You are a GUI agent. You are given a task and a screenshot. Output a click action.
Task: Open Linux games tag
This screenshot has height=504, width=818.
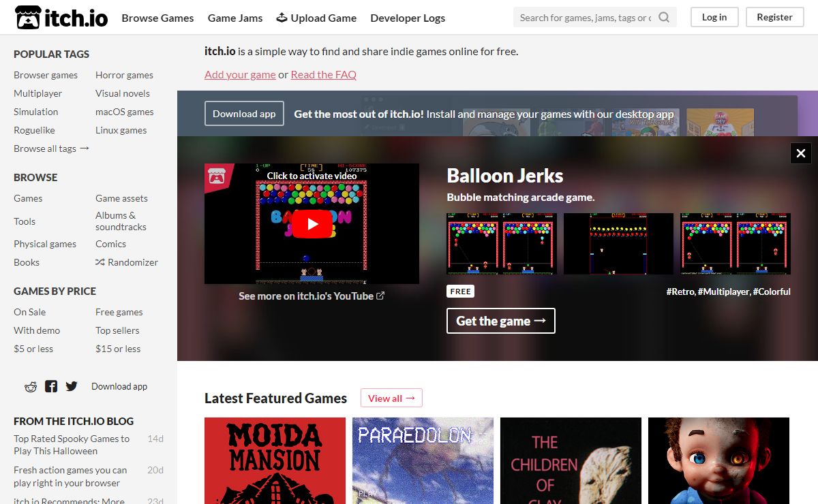[121, 130]
